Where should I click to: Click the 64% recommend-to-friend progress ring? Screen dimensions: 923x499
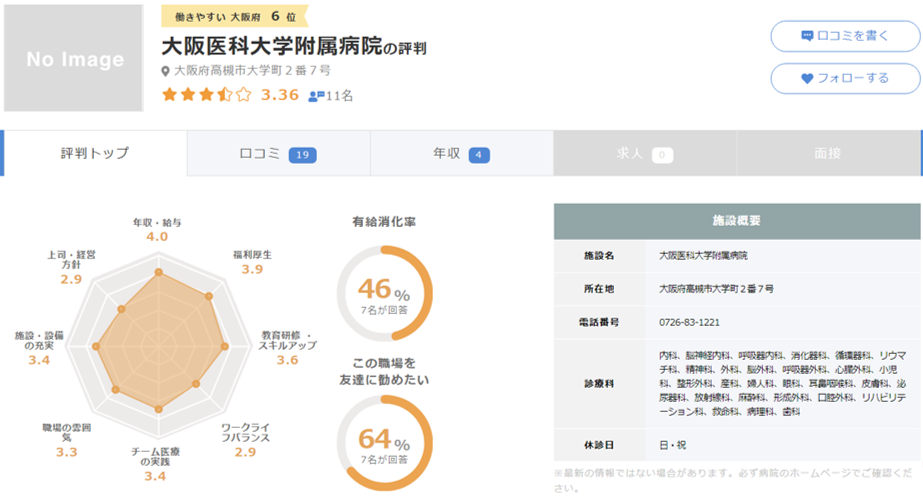click(x=384, y=443)
